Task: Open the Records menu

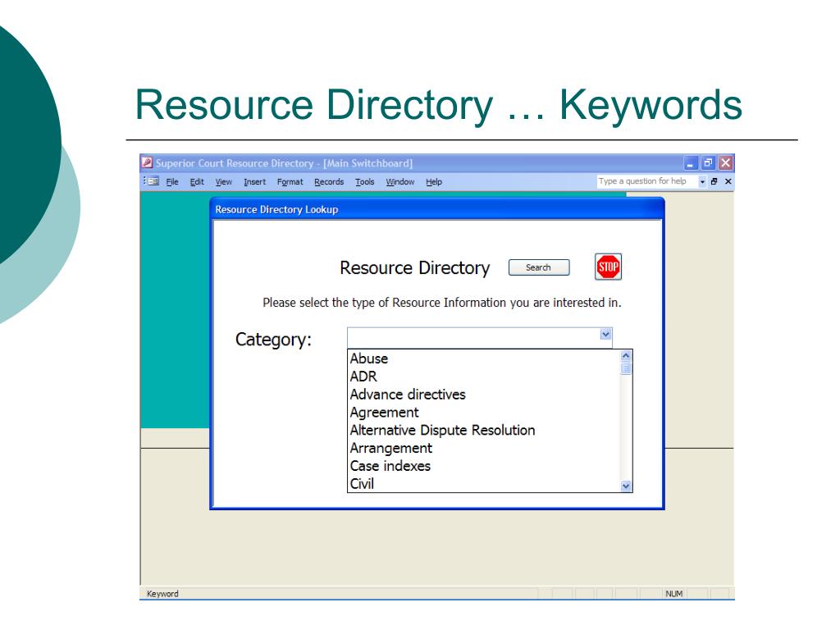Action: point(329,181)
